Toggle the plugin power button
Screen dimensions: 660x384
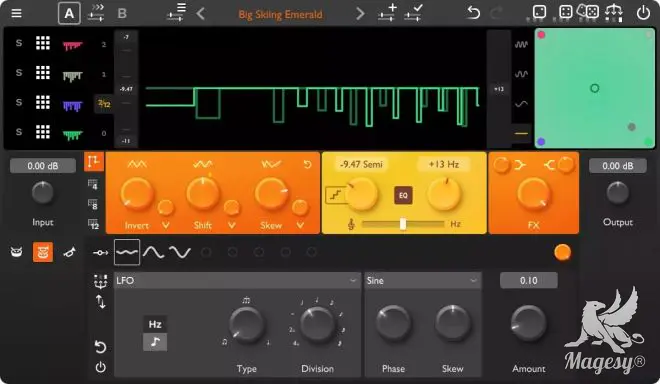pyautogui.click(x=643, y=13)
